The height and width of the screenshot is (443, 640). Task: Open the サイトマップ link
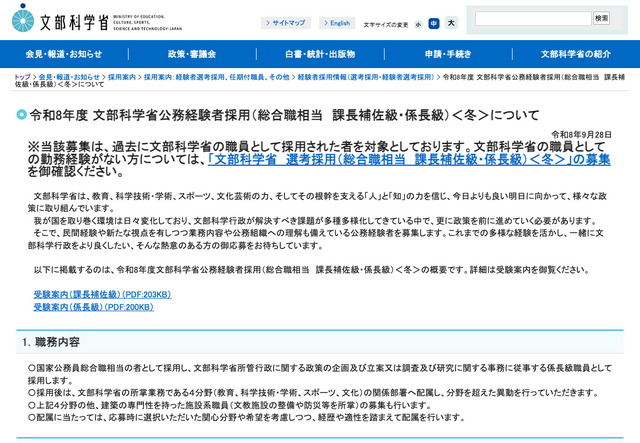tap(286, 23)
